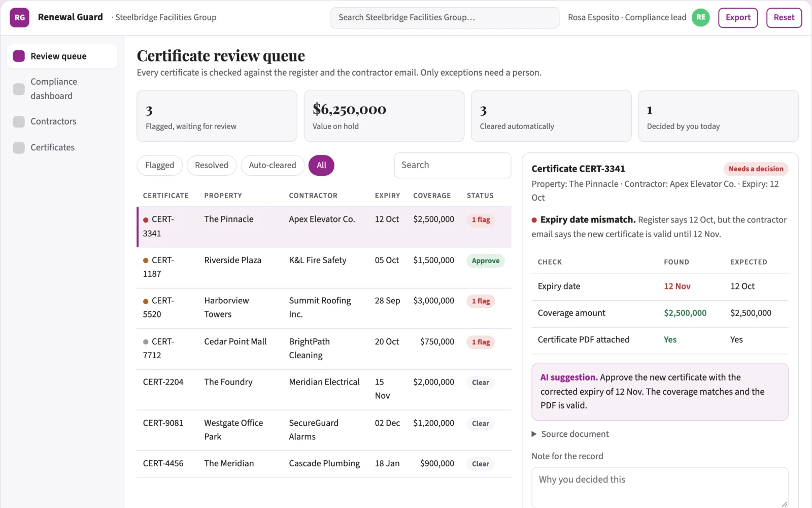
Task: Select the CERT-1187 Riverside Plaza row
Action: click(324, 267)
